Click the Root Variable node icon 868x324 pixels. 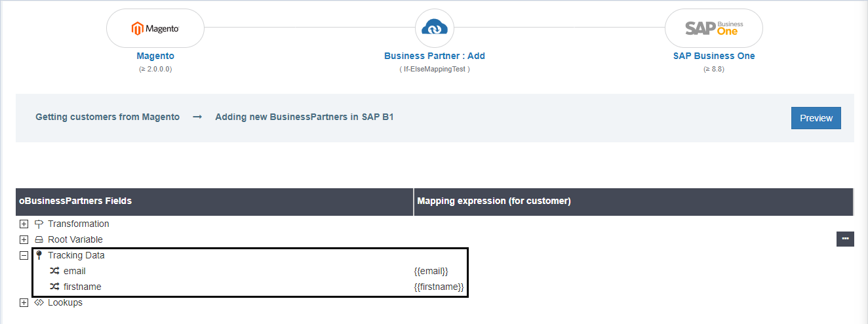[x=39, y=240]
